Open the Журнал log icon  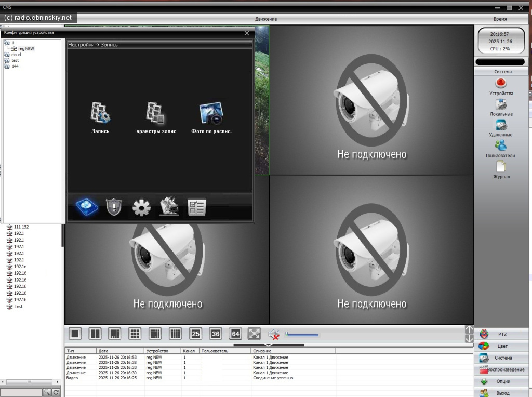tap(501, 167)
